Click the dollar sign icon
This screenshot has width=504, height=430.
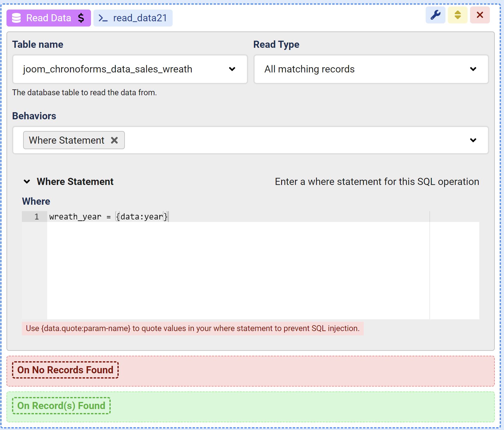tap(81, 18)
